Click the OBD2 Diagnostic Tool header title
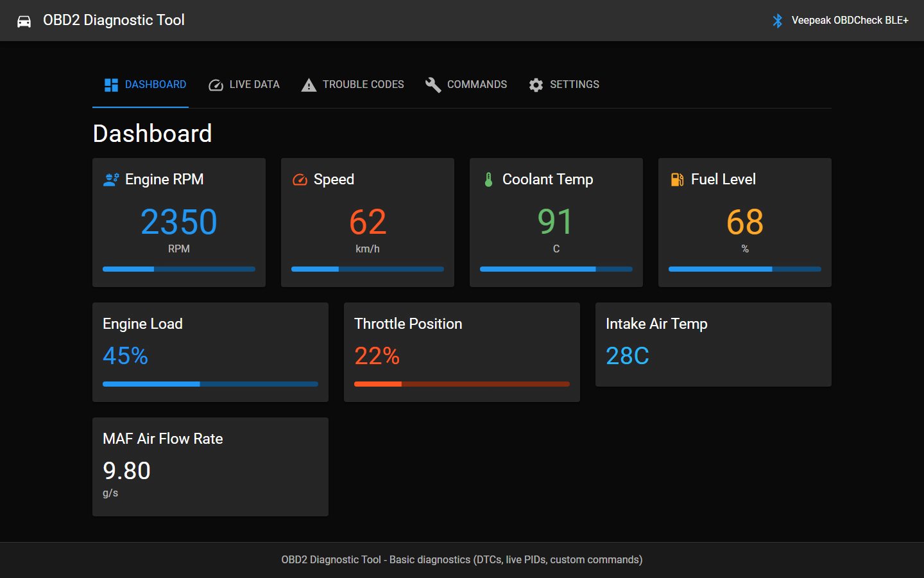The width and height of the screenshot is (924, 578). pyautogui.click(x=114, y=21)
